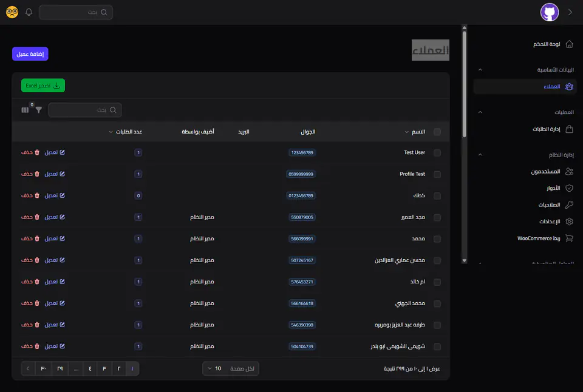Collapse the العمليات sidebar section
This screenshot has height=392, width=583.
[480, 112]
